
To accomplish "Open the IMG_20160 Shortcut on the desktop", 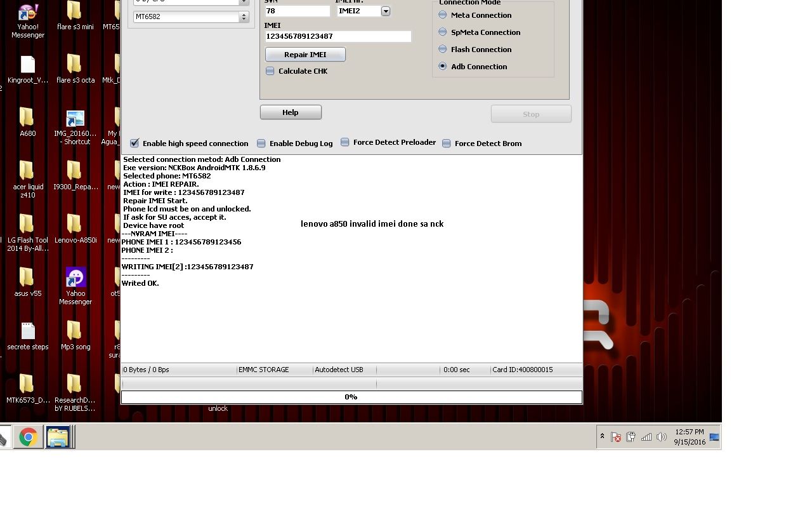I will [75, 119].
